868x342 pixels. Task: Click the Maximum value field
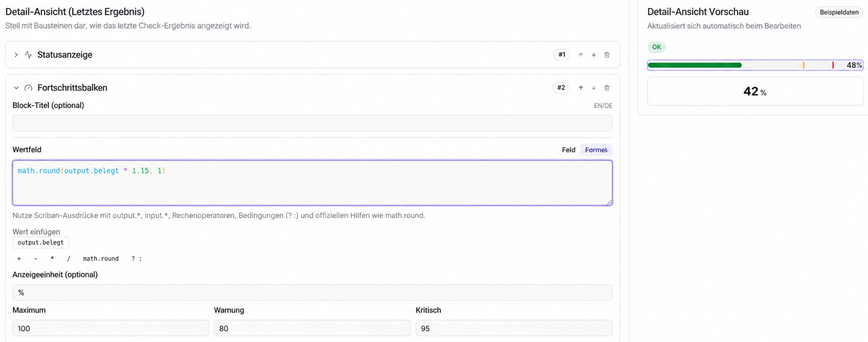tap(111, 328)
